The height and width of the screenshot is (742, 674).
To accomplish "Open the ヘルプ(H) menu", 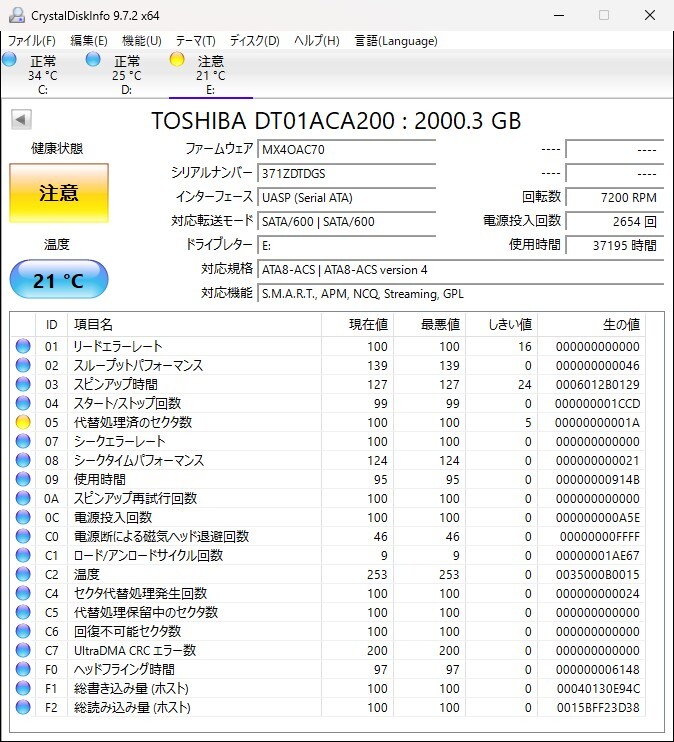I will pos(317,41).
